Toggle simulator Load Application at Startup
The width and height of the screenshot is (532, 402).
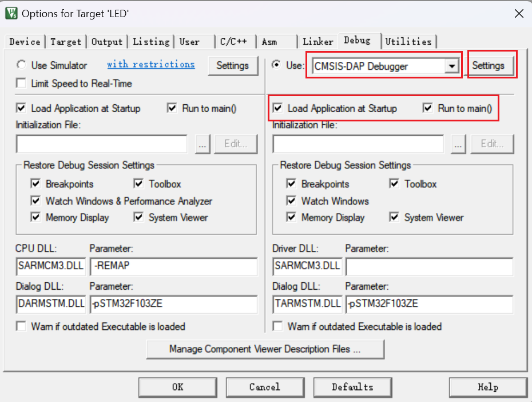click(21, 108)
